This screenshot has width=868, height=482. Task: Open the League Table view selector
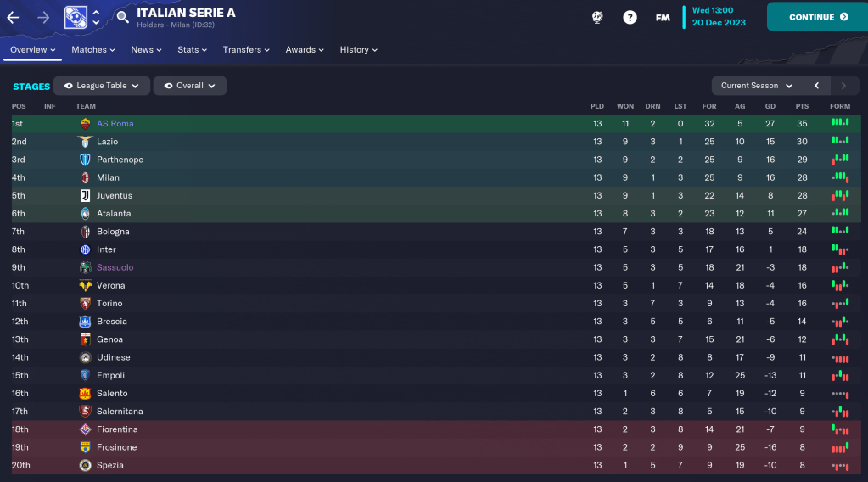[102, 86]
